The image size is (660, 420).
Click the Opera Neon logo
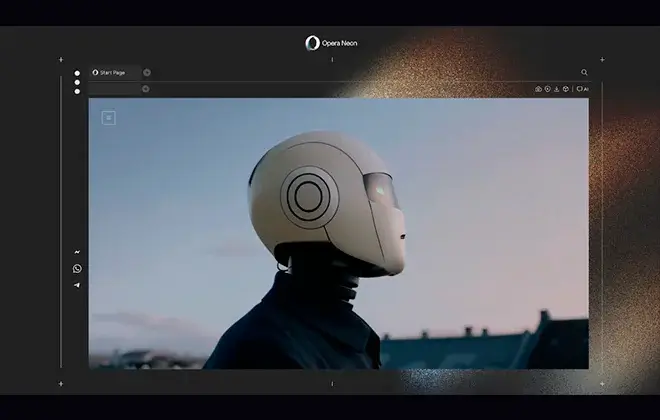[x=312, y=43]
